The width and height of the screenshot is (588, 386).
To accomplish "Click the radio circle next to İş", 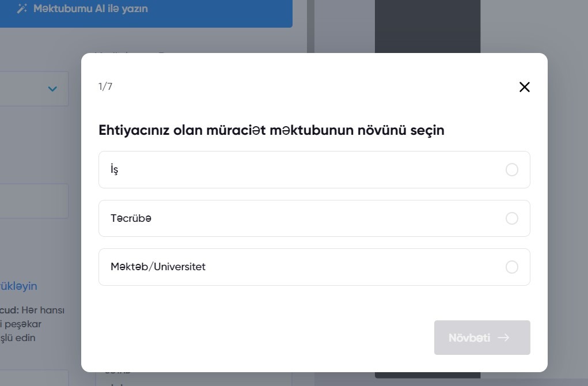I will pos(512,169).
